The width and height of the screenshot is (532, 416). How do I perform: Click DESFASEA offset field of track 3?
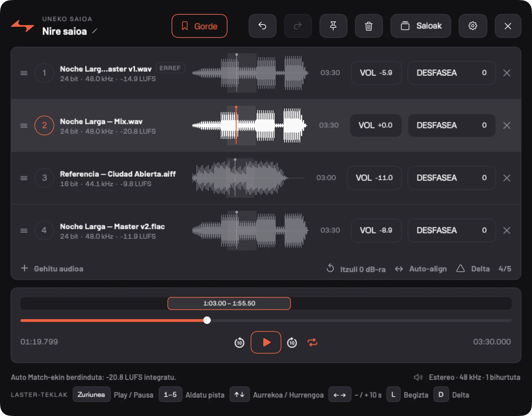pos(452,178)
